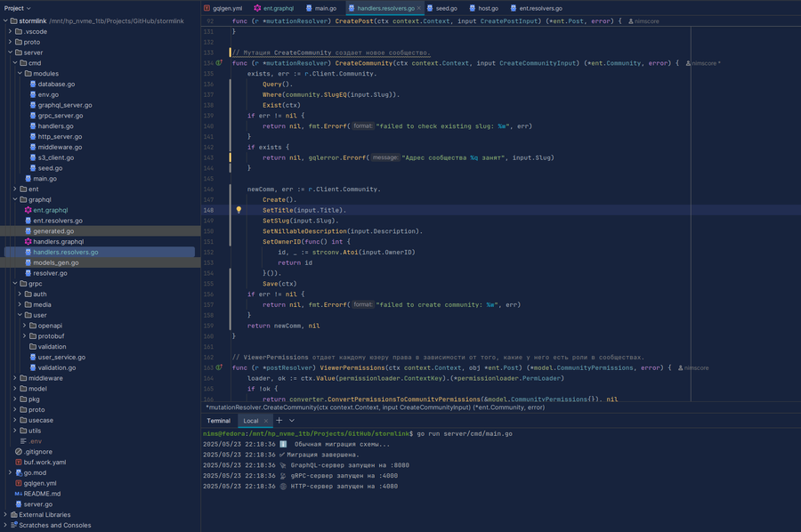801x532 pixels.
Task: Open user_service.go file icon
Action: [x=33, y=357]
